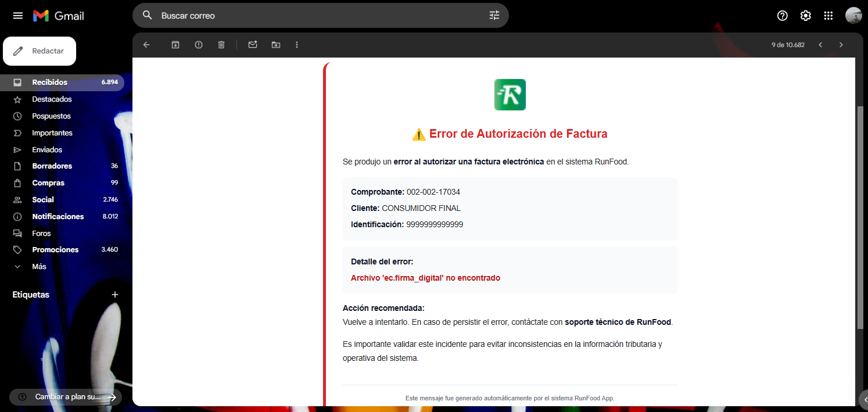Click identification 9999999999999
The width and height of the screenshot is (868, 412).
[x=435, y=224]
